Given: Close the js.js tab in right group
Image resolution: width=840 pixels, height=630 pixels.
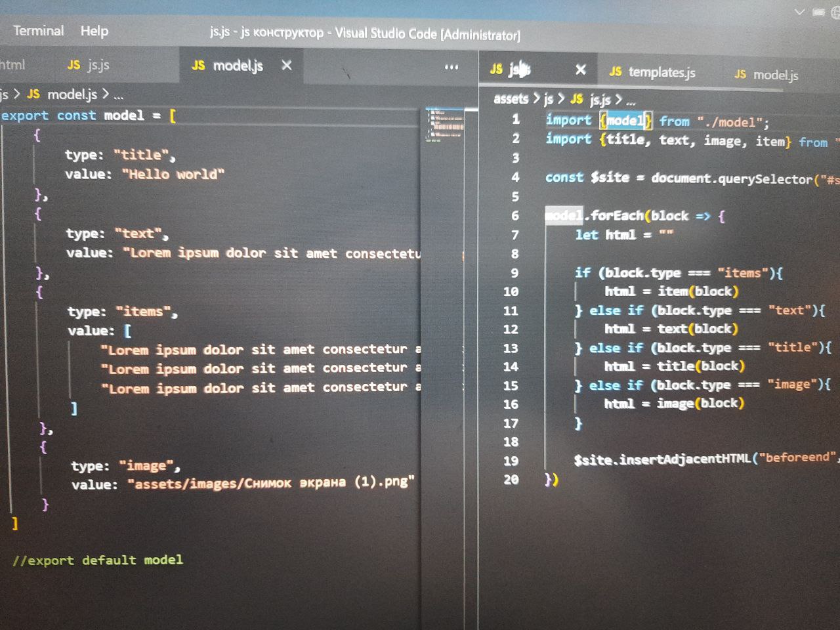Looking at the screenshot, I should (580, 70).
